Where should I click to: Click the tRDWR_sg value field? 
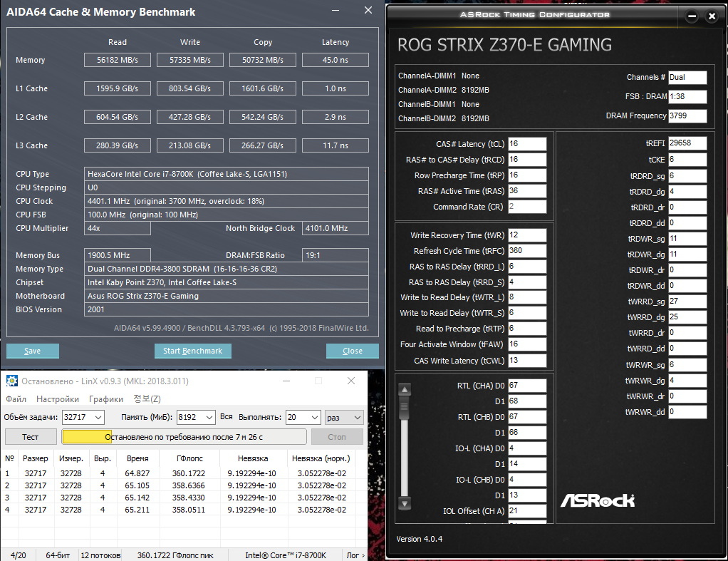click(687, 239)
